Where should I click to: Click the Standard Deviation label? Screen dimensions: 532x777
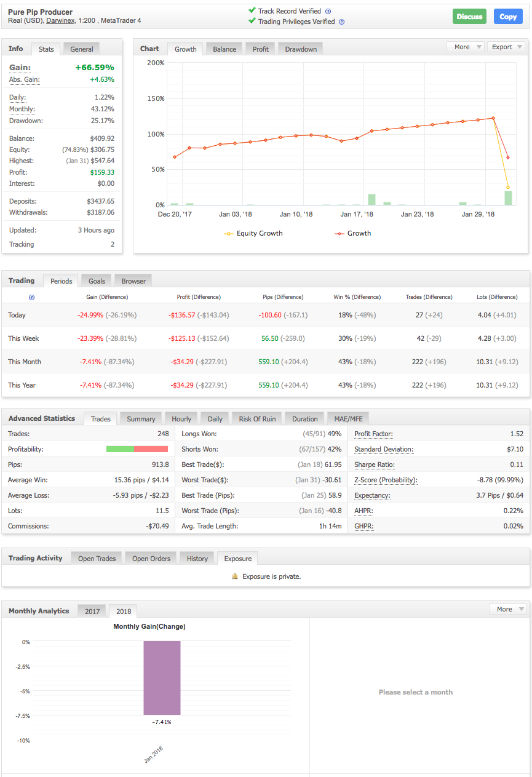384,449
